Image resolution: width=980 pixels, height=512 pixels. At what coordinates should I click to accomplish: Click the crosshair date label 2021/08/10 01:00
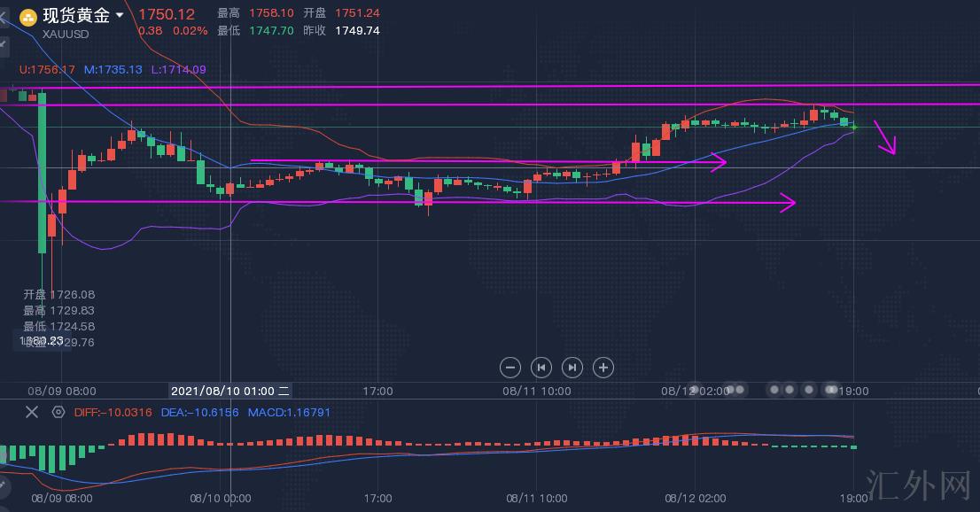[230, 392]
